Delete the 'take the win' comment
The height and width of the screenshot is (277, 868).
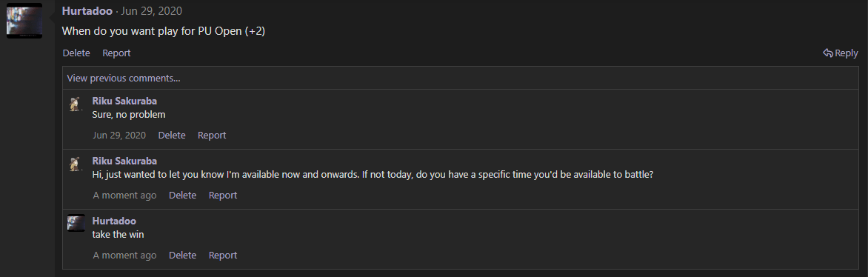(183, 255)
